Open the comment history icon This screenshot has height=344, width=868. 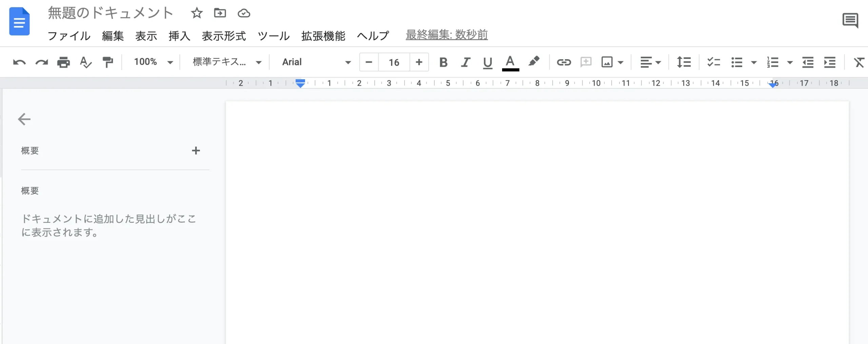click(x=850, y=21)
